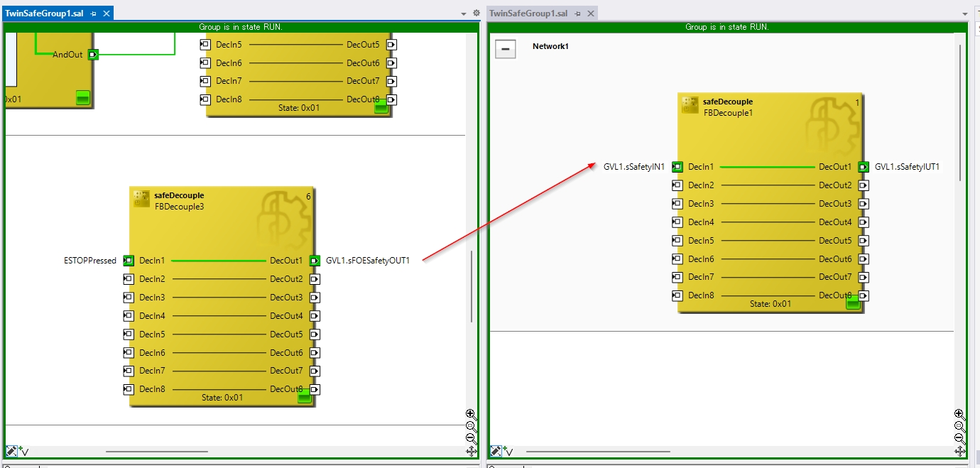Viewport: 980px width, 468px height.
Task: Open the gear settings icon above left pane
Action: click(477, 13)
